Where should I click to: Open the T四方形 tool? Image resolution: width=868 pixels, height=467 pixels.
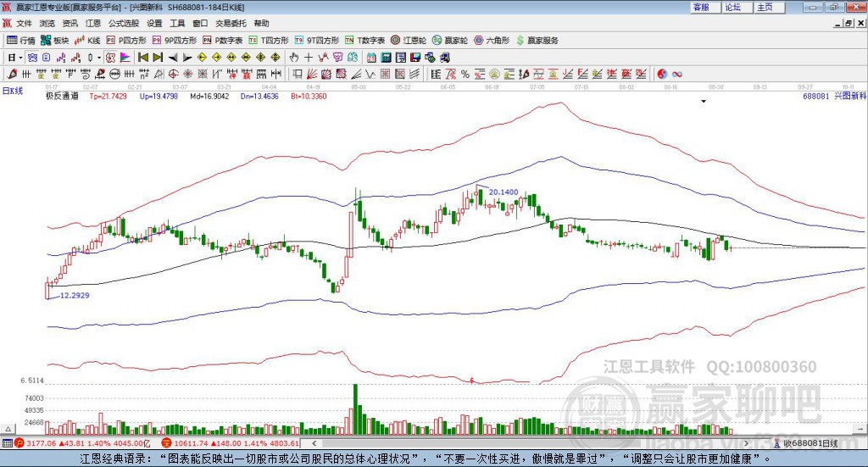click(269, 41)
